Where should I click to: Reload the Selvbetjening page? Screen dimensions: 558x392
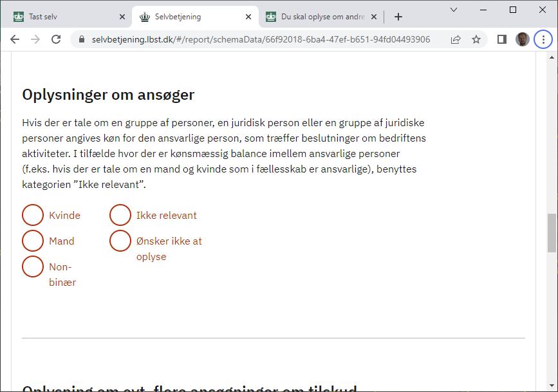[x=57, y=39]
